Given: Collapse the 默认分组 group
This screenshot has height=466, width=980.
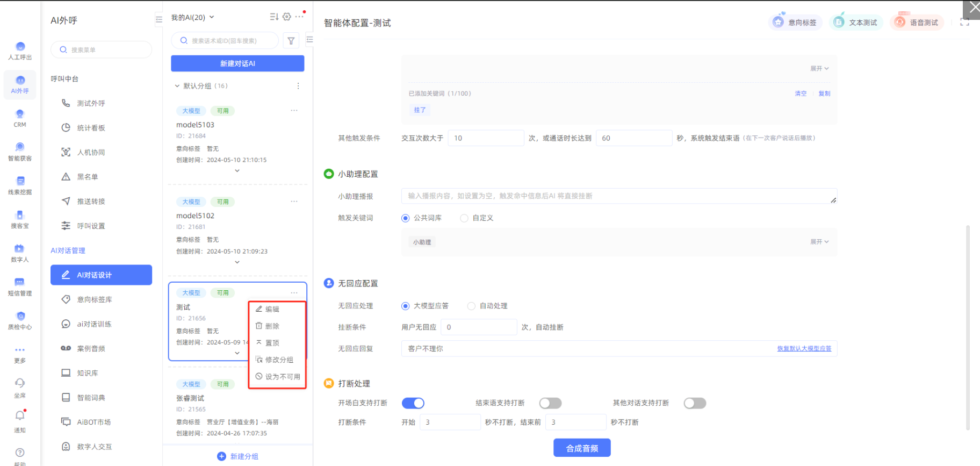Looking at the screenshot, I should 177,86.
